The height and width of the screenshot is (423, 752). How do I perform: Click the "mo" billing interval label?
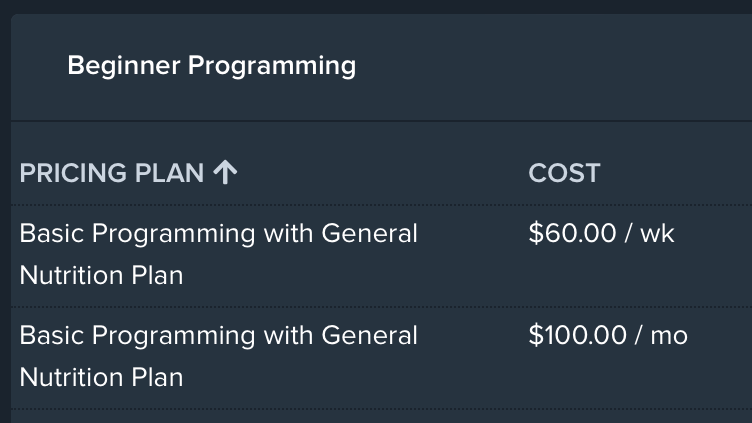tap(669, 336)
